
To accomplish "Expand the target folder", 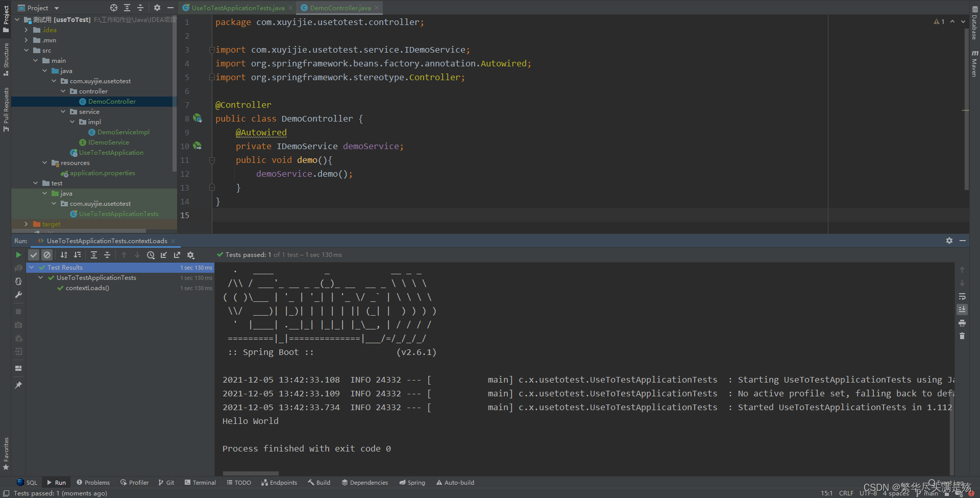I will pos(26,224).
